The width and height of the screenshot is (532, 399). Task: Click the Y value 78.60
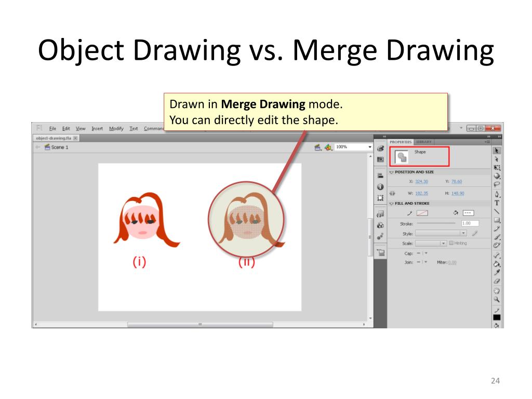tap(457, 181)
